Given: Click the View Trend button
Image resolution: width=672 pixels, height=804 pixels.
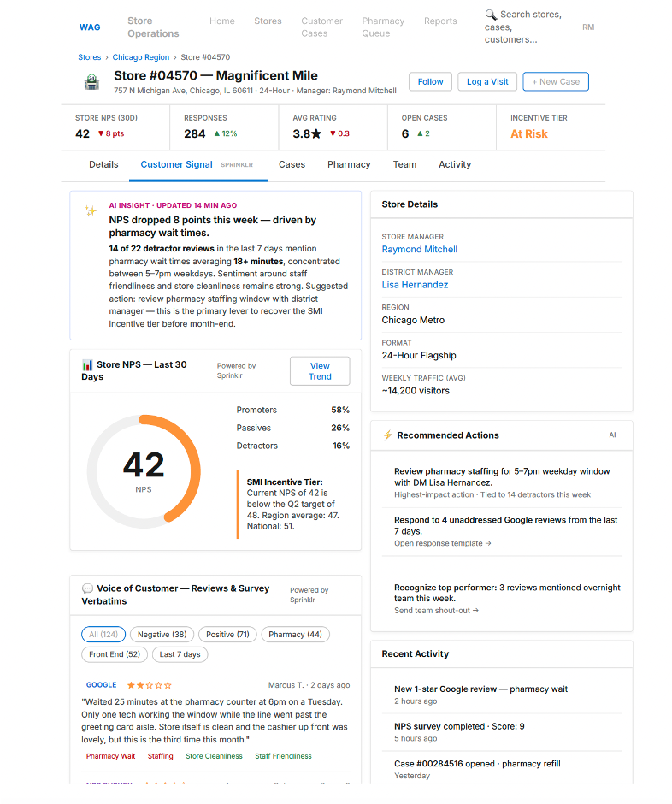Looking at the screenshot, I should click(320, 371).
